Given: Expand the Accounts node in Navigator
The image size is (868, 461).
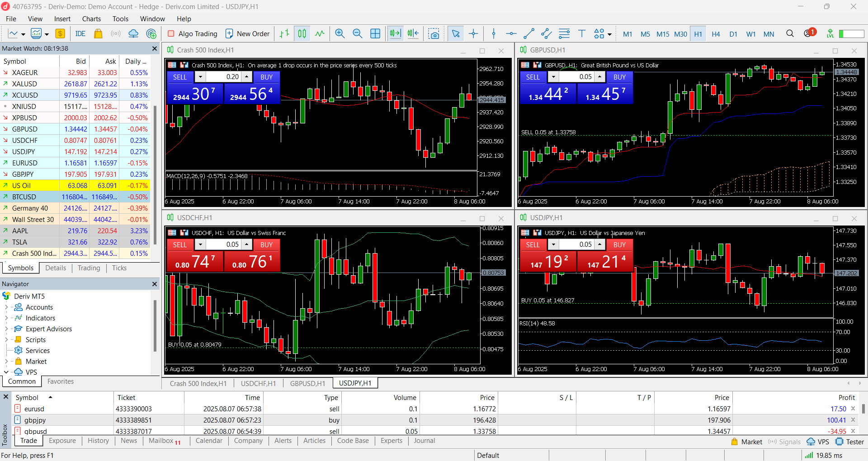Looking at the screenshot, I should (x=6, y=307).
